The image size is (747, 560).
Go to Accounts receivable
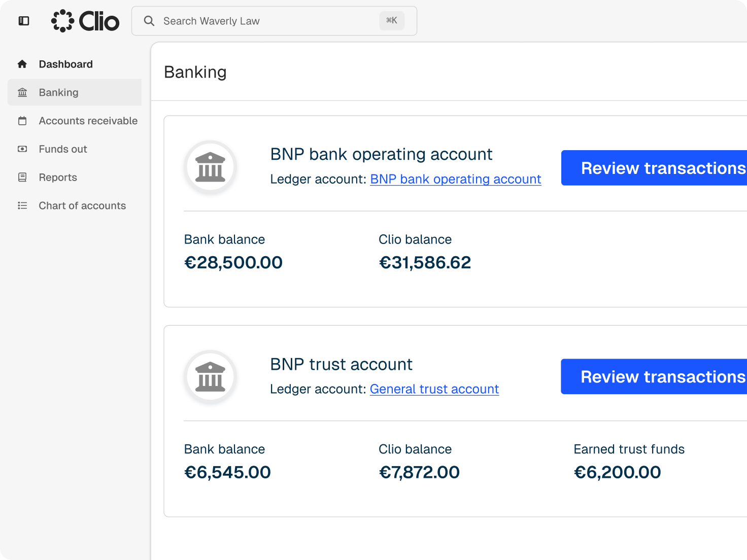[75, 121]
